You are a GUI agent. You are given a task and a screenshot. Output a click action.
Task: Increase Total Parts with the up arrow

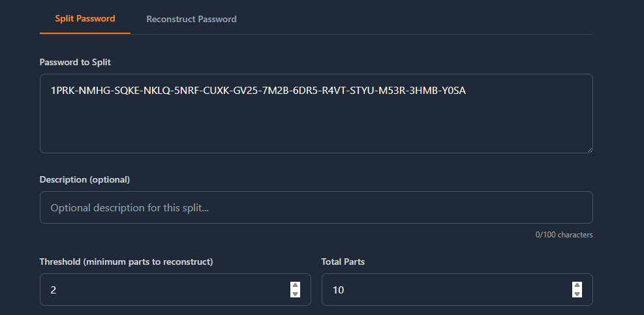[577, 286]
